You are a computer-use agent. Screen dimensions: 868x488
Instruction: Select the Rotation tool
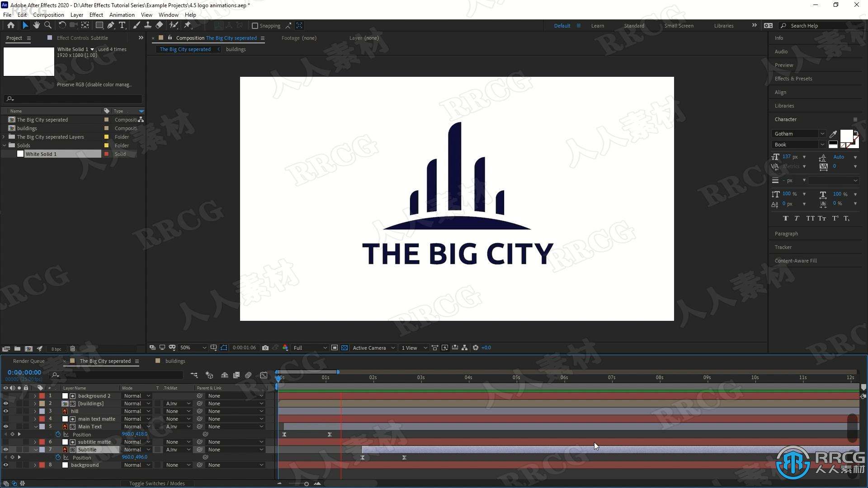(x=62, y=25)
